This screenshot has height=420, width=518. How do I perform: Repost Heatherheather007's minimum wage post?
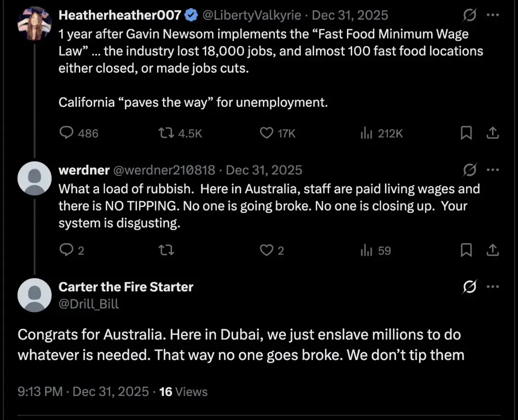(166, 133)
